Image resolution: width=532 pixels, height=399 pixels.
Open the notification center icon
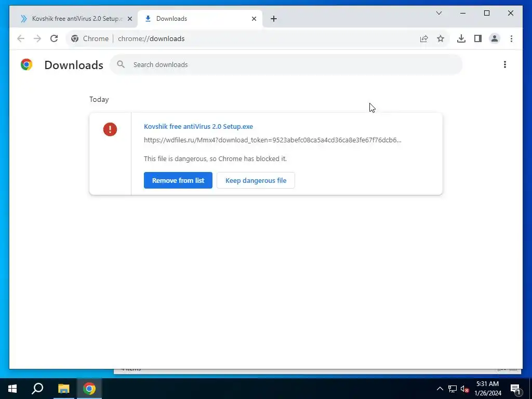point(516,389)
